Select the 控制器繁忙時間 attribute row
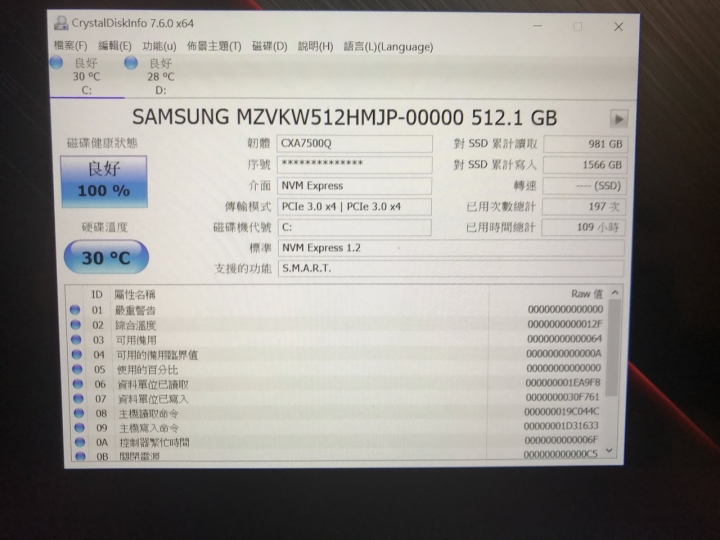720x540 pixels. point(337,442)
